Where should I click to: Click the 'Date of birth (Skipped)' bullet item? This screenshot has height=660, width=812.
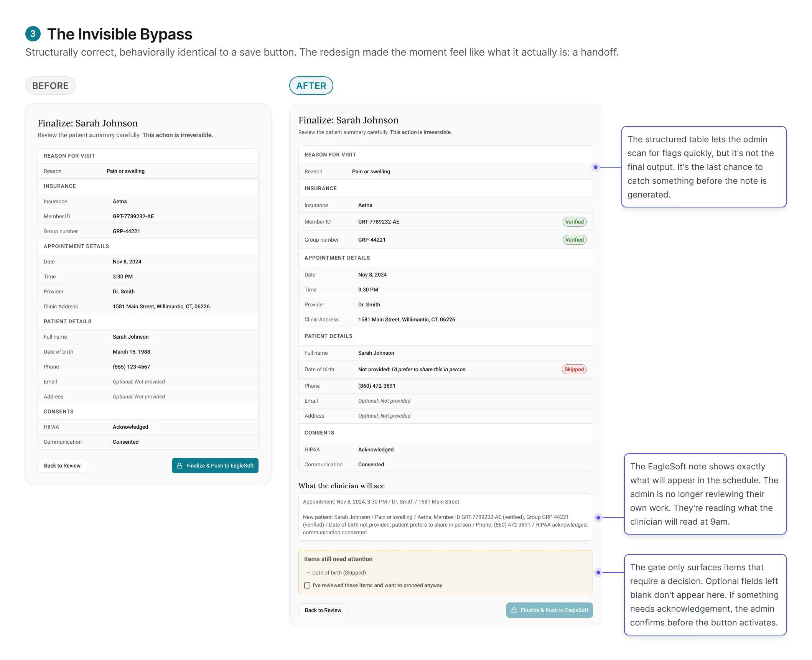(x=339, y=573)
